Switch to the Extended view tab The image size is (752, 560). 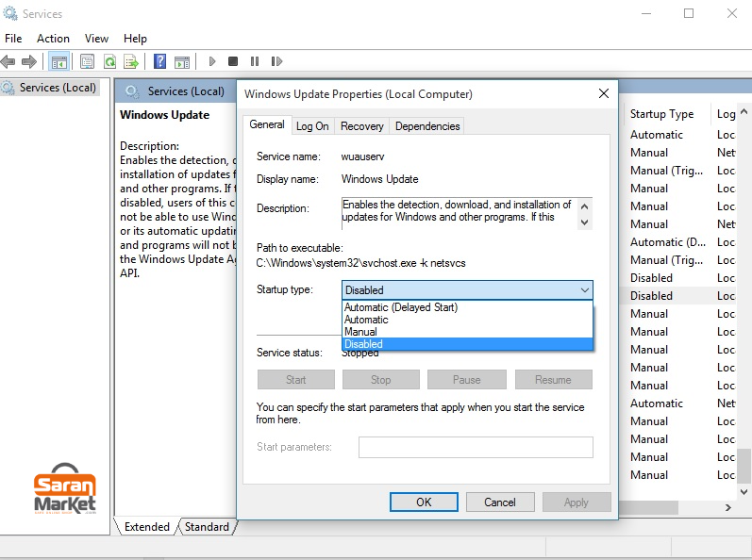[147, 526]
